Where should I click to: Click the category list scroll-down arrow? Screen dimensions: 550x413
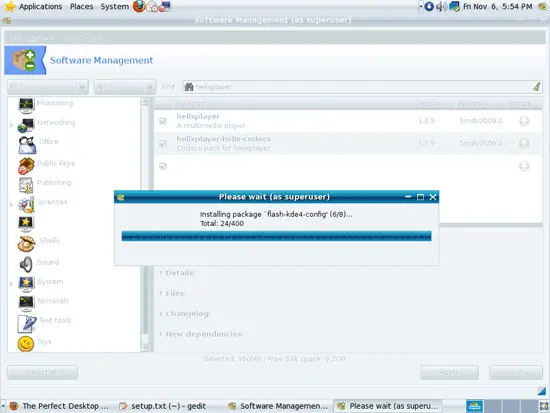(x=145, y=347)
